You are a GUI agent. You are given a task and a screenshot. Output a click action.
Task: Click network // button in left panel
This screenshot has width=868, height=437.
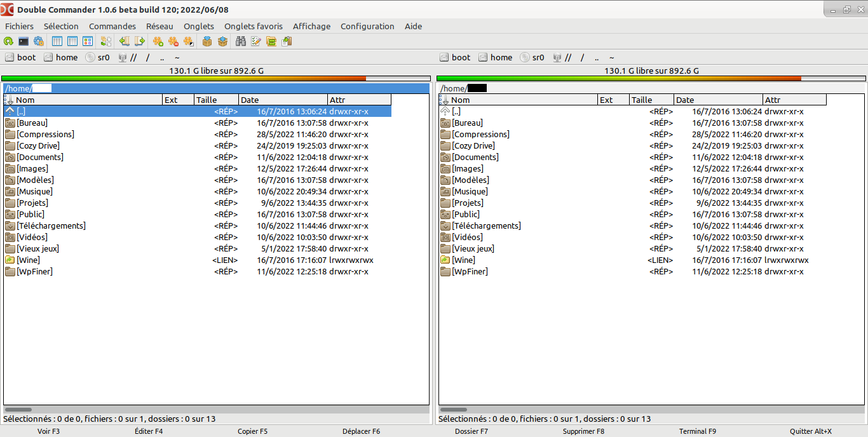coord(128,57)
